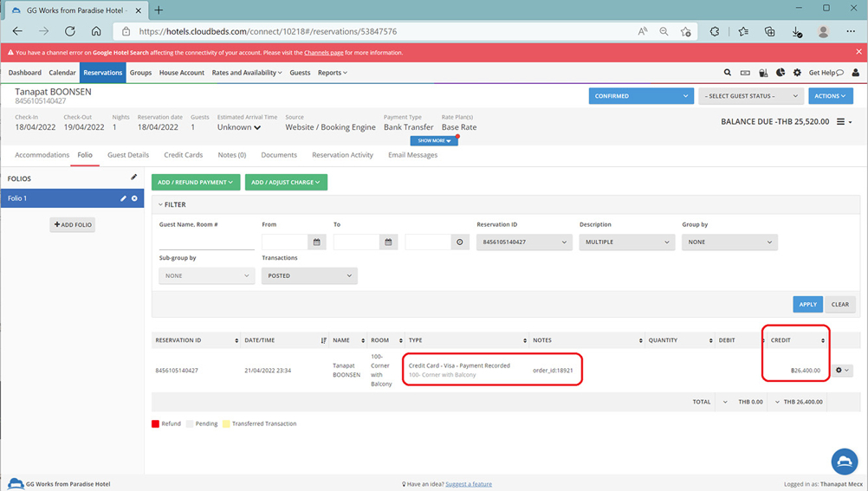The image size is (868, 491).
Task: Open the From date calendar picker
Action: (317, 242)
